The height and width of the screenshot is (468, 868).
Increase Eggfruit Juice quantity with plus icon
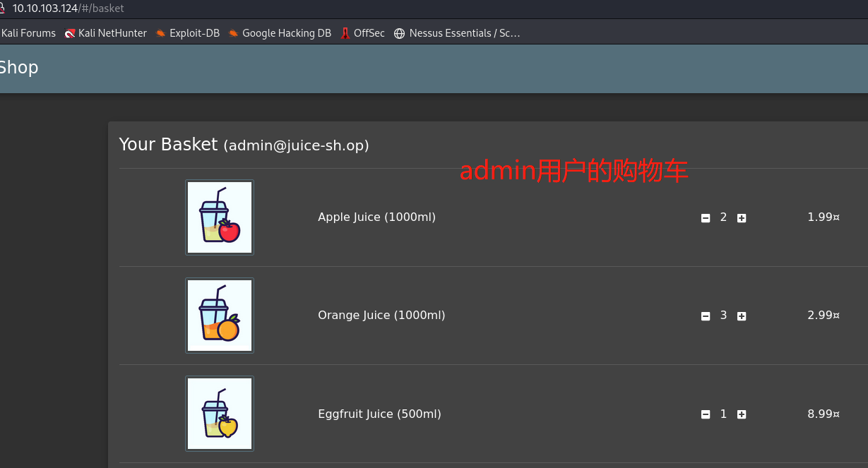pyautogui.click(x=742, y=414)
